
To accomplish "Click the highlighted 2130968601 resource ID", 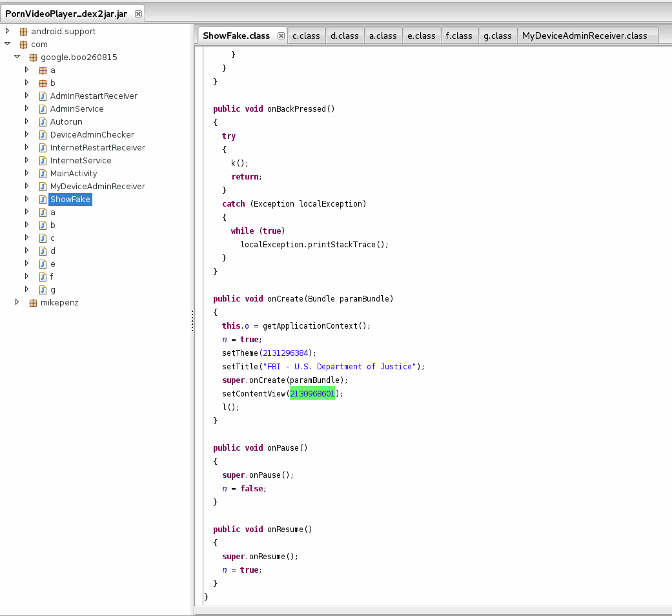I will point(312,393).
